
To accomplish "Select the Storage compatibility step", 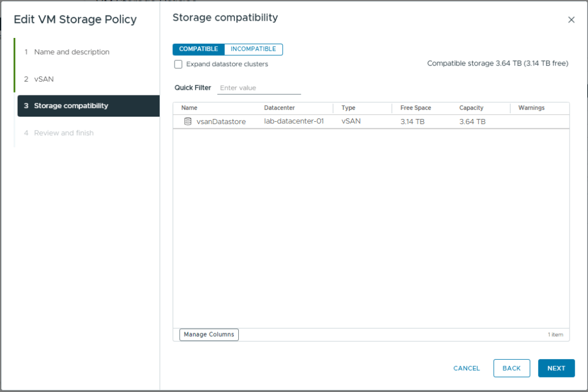I will pos(71,106).
